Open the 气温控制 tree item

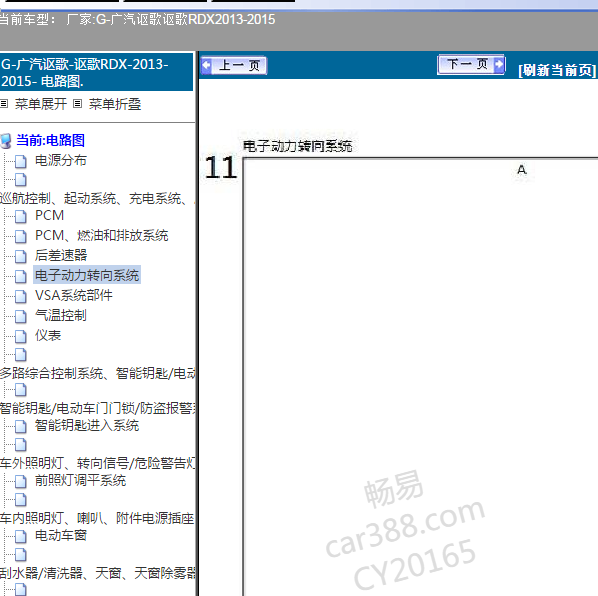(x=61, y=315)
